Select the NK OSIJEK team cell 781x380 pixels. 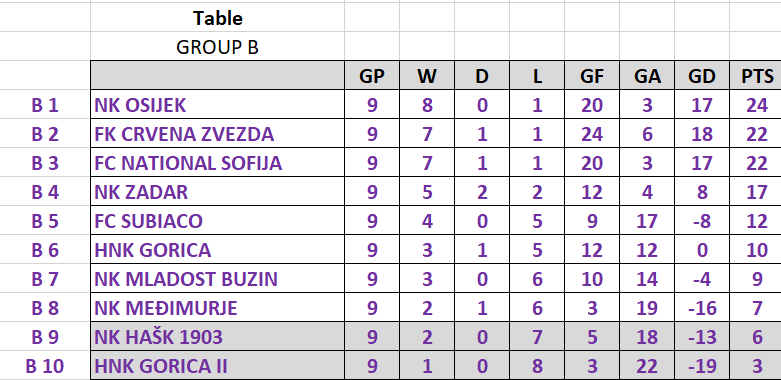217,105
